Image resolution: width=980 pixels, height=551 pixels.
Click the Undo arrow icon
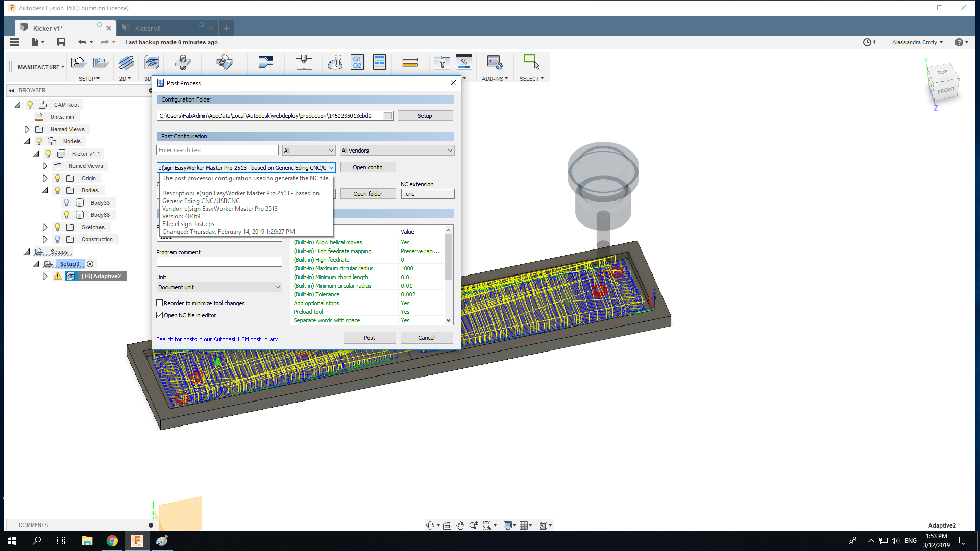coord(82,42)
